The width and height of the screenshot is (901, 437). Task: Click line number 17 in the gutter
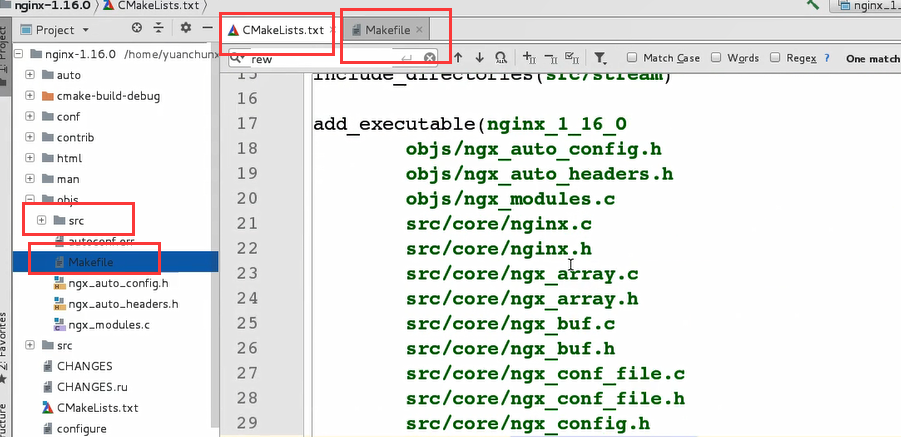point(247,124)
